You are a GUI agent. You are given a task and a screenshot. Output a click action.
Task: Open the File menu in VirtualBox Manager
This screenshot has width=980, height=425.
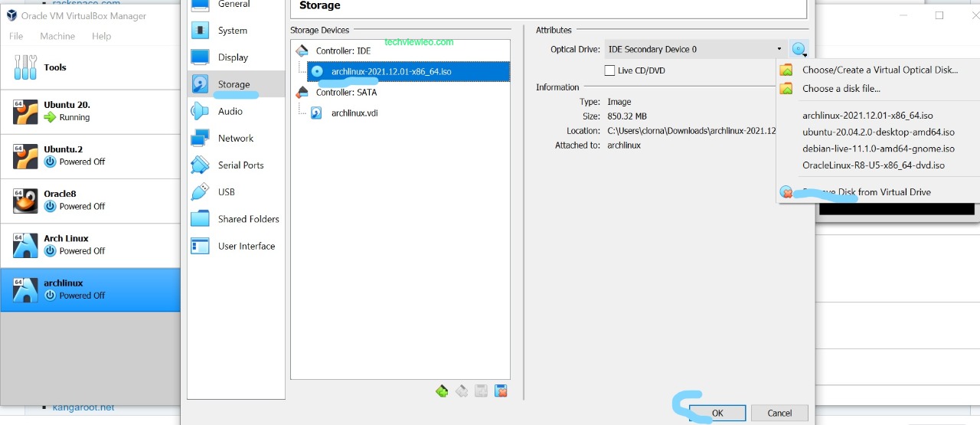pos(16,36)
